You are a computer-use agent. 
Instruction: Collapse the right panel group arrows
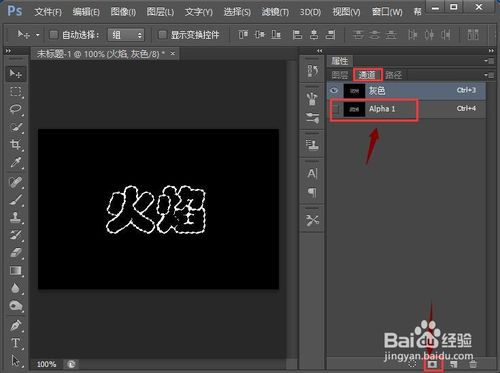pos(491,51)
